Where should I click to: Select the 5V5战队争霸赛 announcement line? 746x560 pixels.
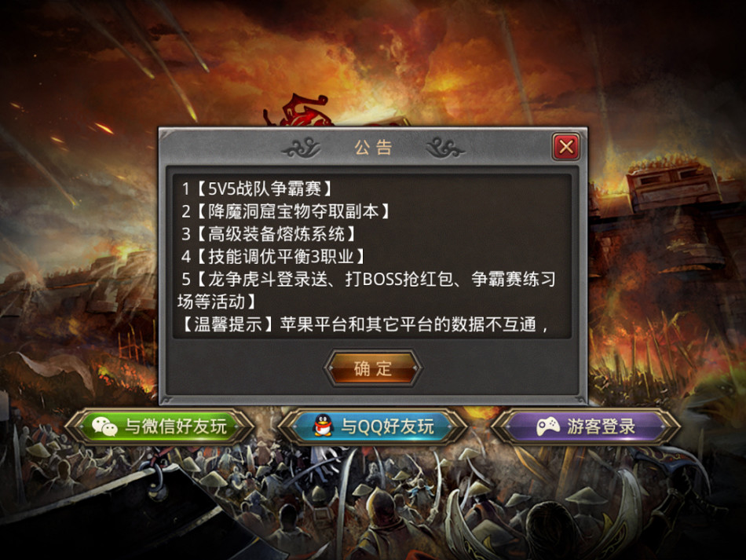(x=257, y=188)
